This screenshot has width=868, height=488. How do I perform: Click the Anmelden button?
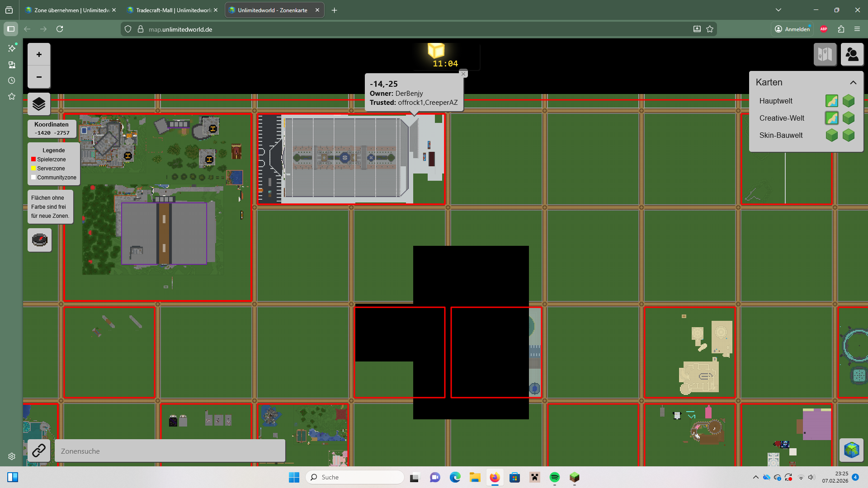[x=793, y=29]
